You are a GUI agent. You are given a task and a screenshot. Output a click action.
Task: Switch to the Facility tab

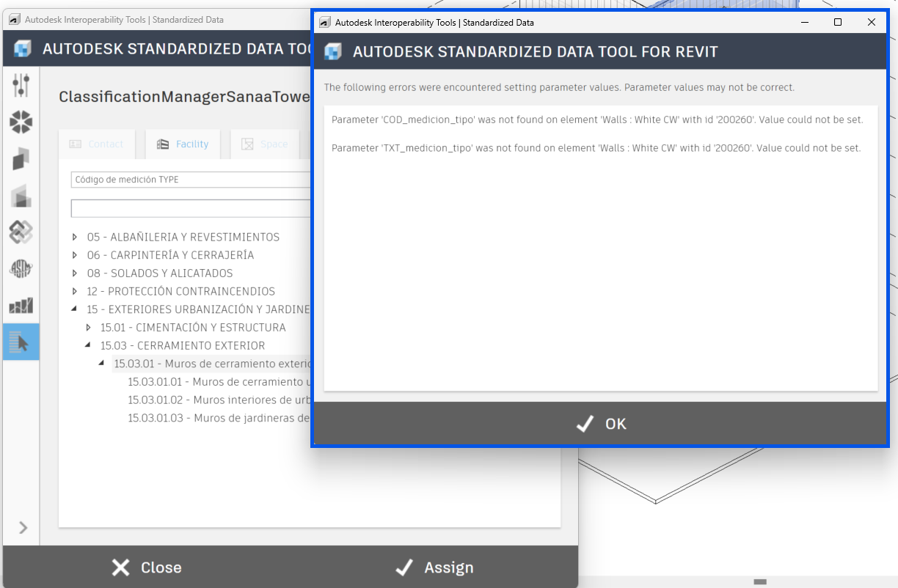tap(183, 144)
